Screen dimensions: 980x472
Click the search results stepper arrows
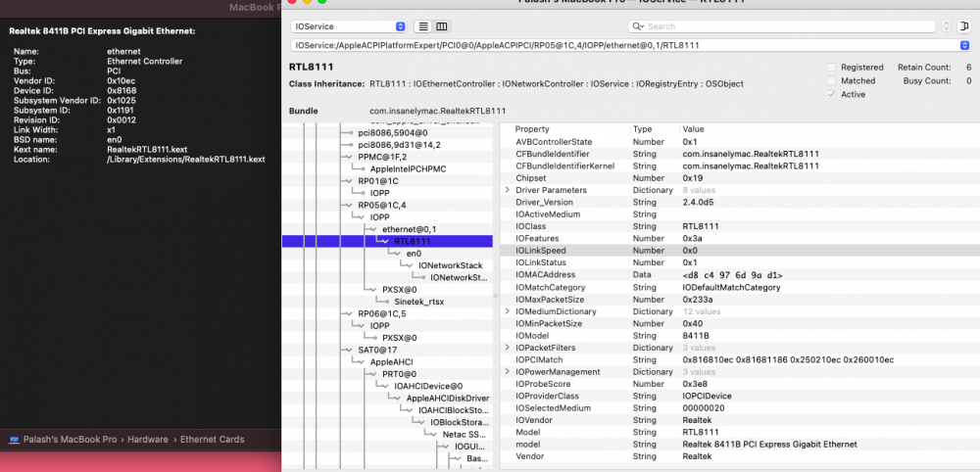coord(946,26)
